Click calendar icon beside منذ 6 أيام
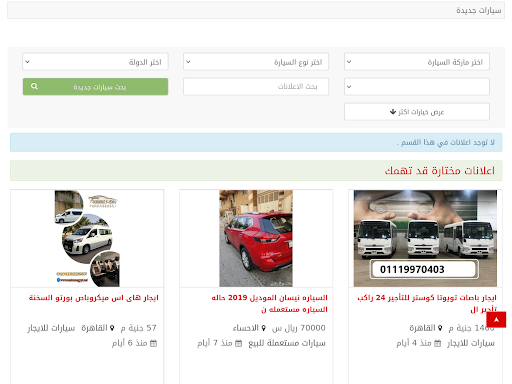512x384 pixels. coord(153,343)
